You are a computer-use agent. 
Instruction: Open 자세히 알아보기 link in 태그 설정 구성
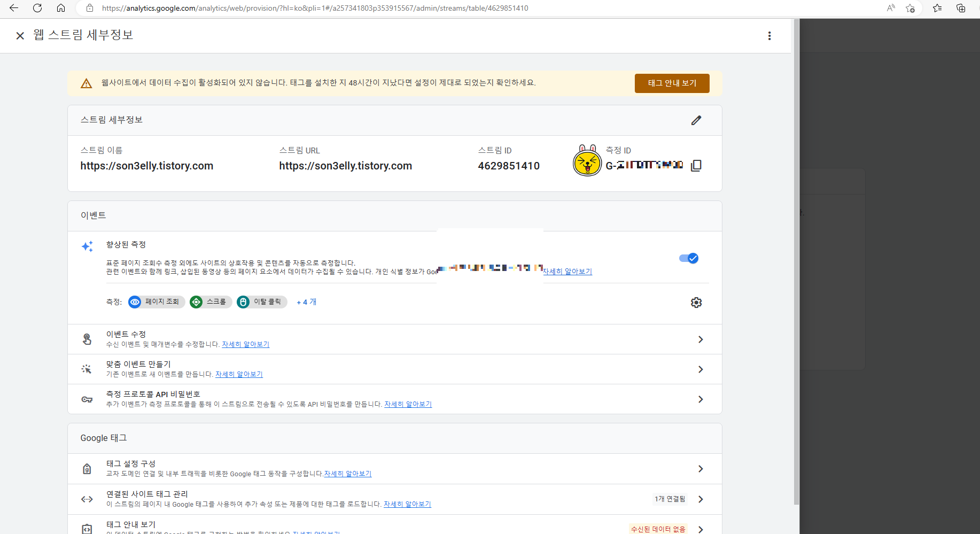[348, 474]
